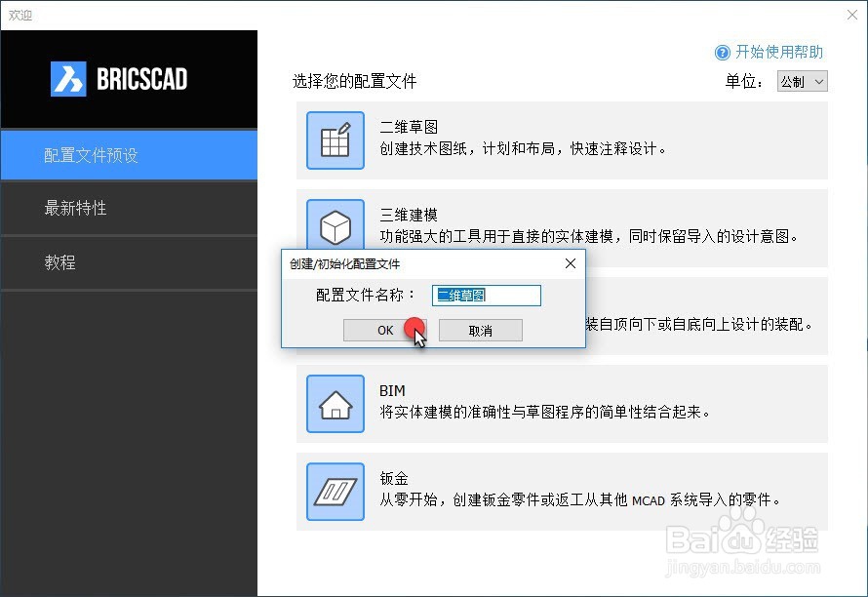Click description 从零开始，创建钣金零件
Screen dimensions: 868x597
tap(460, 499)
